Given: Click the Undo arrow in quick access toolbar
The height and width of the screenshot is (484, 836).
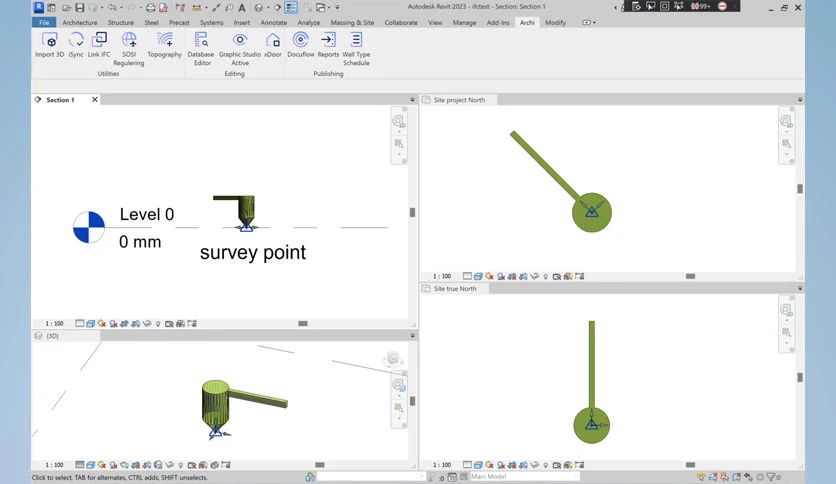Looking at the screenshot, I should [111, 7].
